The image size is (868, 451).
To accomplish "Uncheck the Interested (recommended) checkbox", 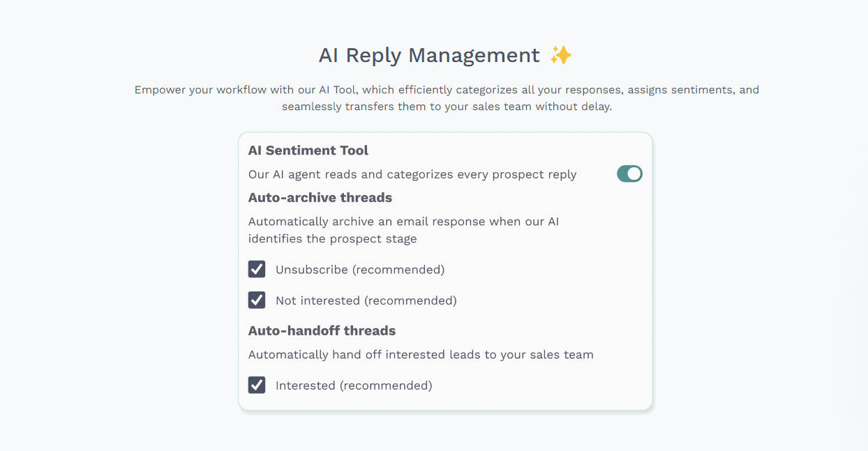I will tap(257, 385).
